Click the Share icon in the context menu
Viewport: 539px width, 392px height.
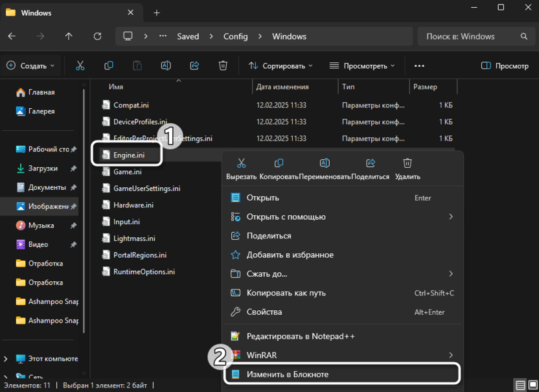371,163
